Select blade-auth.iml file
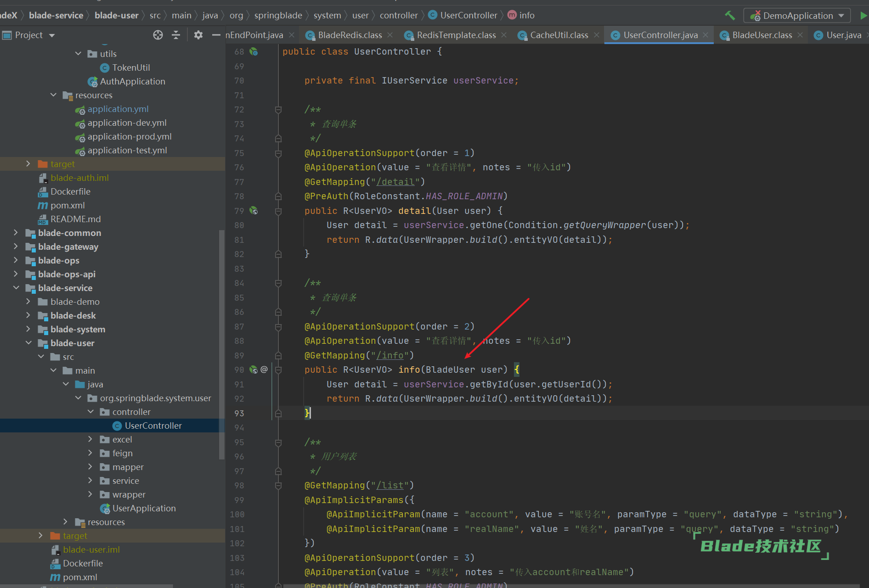Image resolution: width=869 pixels, height=588 pixels. (79, 178)
